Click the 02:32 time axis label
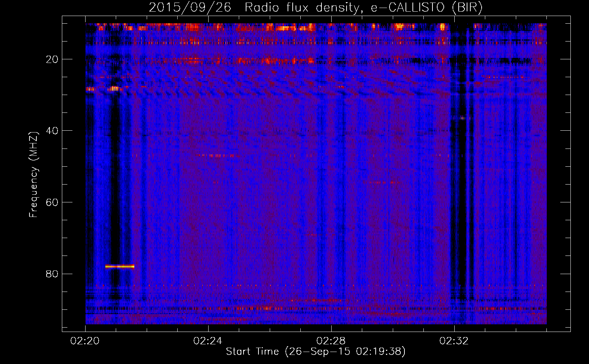The image size is (589, 364). (454, 341)
